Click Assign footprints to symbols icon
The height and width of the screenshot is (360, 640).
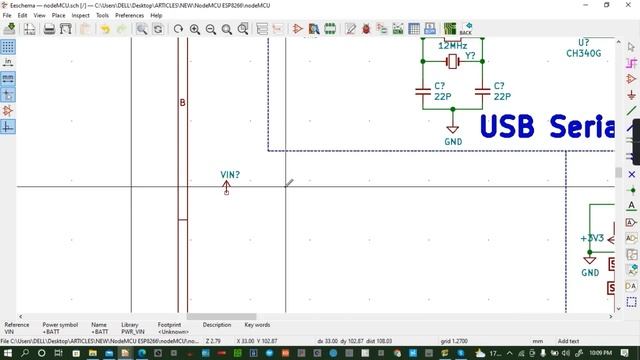pyautogui.click(x=382, y=29)
